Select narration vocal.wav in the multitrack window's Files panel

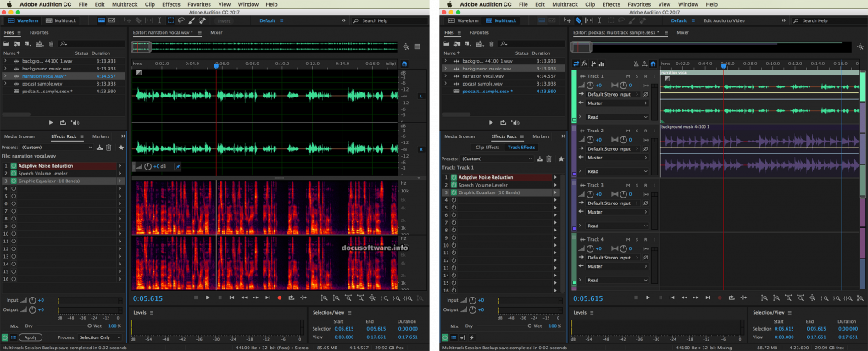click(x=483, y=77)
